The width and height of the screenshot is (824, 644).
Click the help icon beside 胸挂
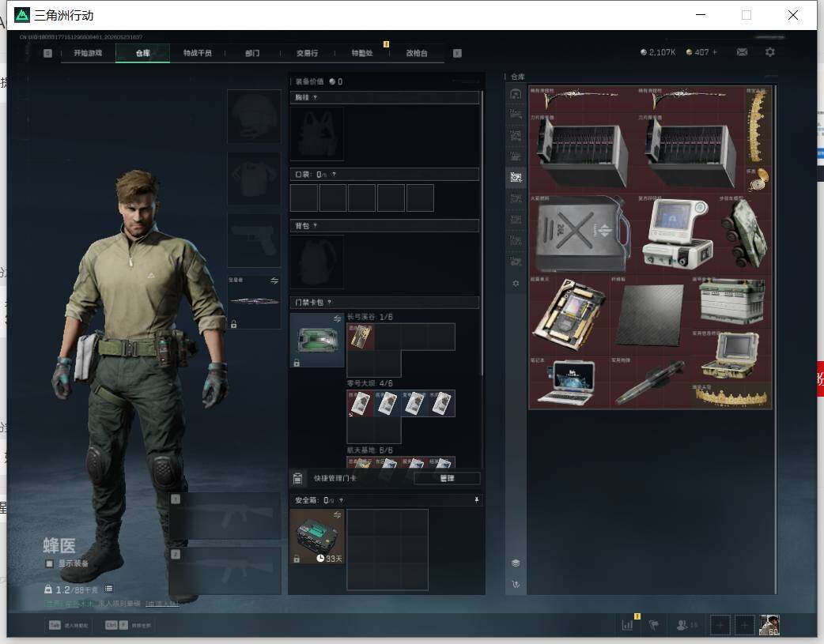315,98
